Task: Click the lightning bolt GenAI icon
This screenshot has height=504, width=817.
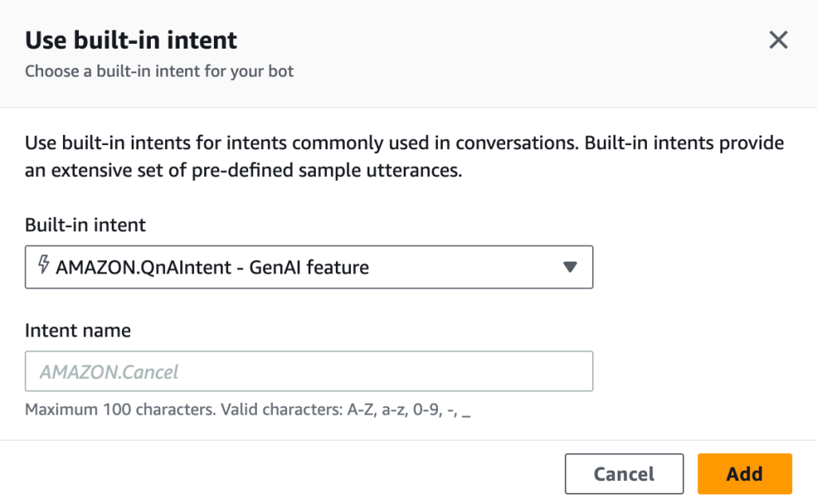Action: [43, 266]
